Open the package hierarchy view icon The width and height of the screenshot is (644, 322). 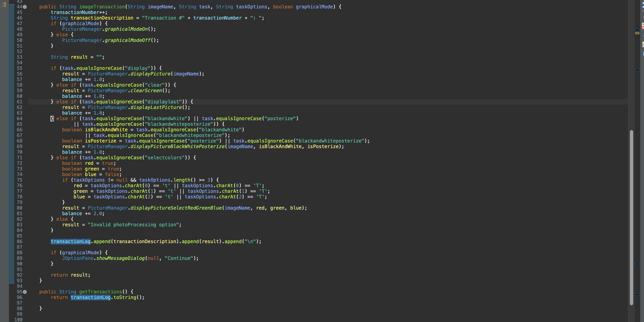[4, 5]
